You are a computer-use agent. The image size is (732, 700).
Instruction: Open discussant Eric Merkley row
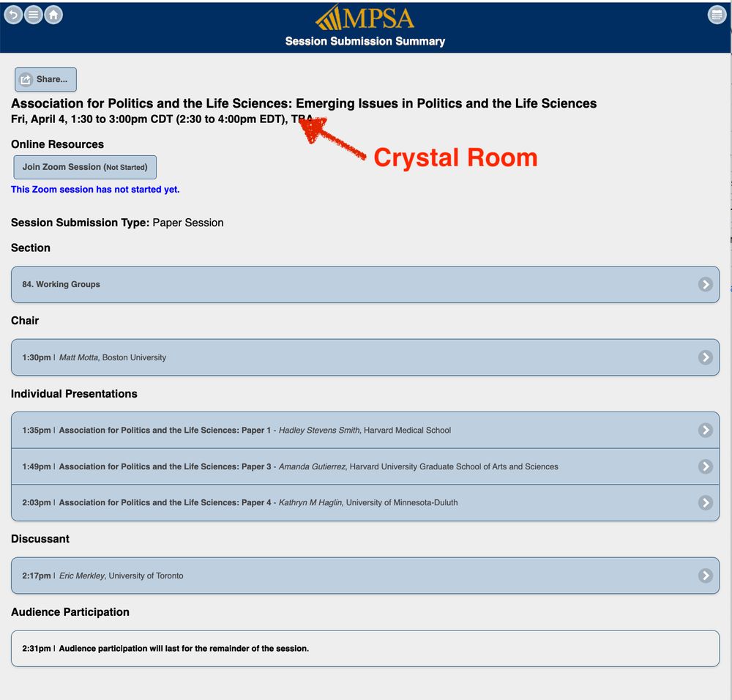click(x=365, y=576)
